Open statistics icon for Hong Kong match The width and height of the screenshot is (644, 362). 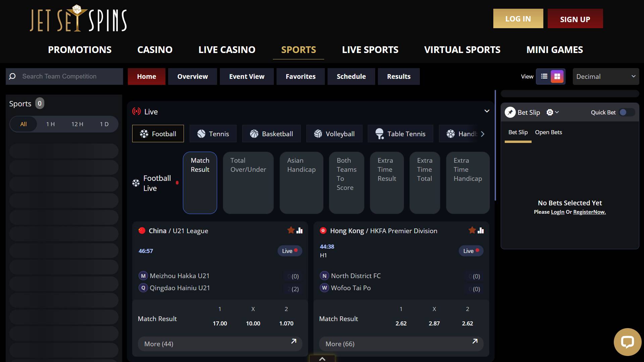[x=481, y=230]
